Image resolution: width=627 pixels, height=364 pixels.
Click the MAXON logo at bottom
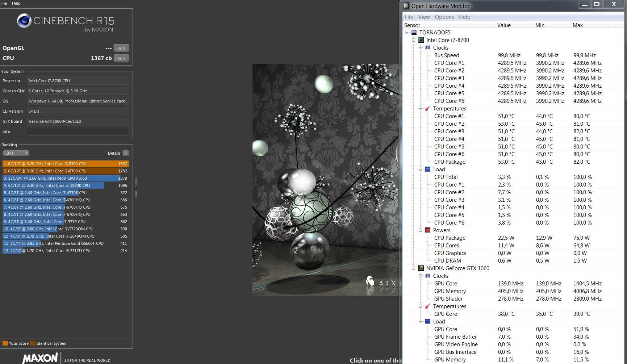(40, 358)
